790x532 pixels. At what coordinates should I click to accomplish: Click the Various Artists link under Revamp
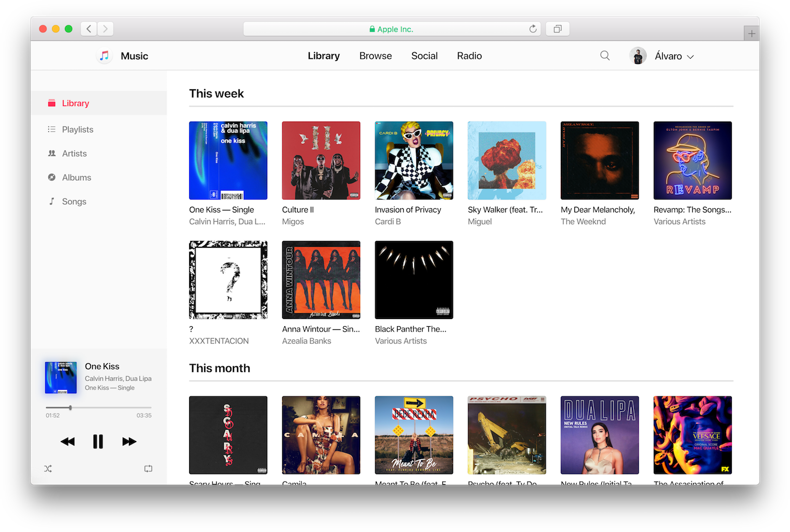point(680,222)
